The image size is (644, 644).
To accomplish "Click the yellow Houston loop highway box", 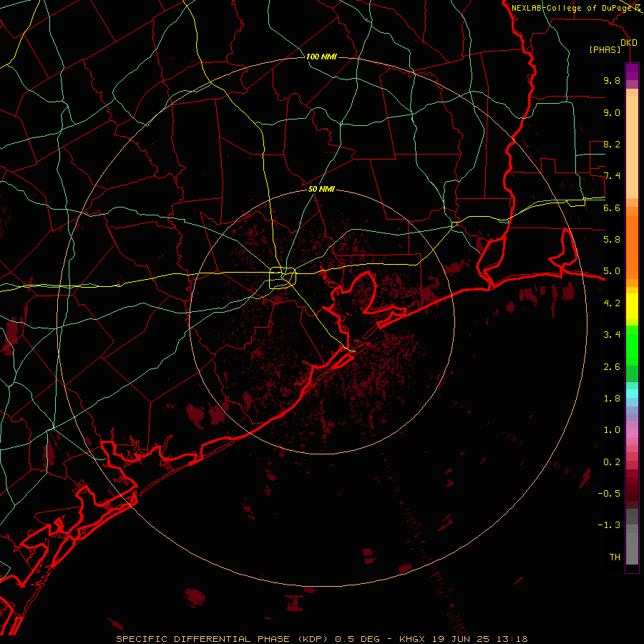I will [x=283, y=278].
